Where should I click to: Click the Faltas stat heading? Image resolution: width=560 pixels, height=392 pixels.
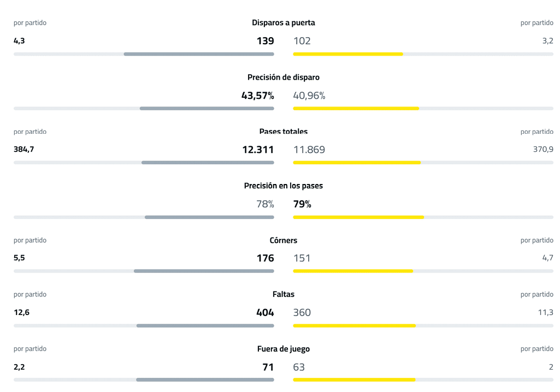coord(283,294)
